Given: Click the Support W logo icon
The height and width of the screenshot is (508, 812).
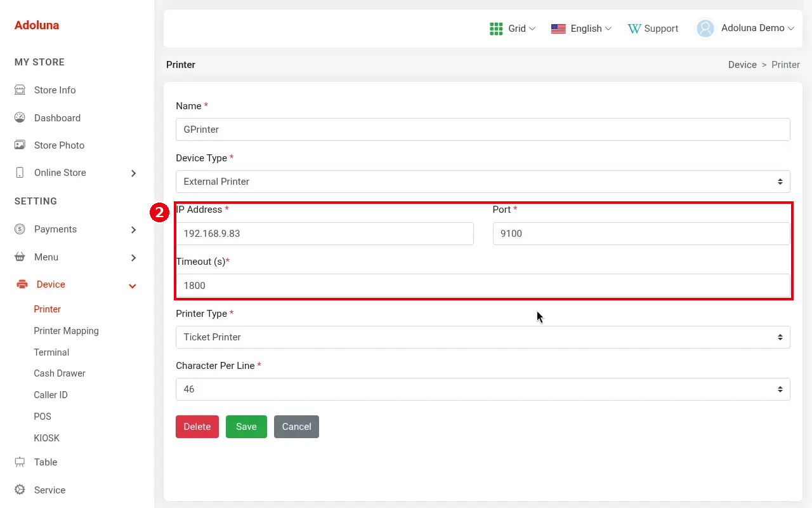Looking at the screenshot, I should coord(634,29).
